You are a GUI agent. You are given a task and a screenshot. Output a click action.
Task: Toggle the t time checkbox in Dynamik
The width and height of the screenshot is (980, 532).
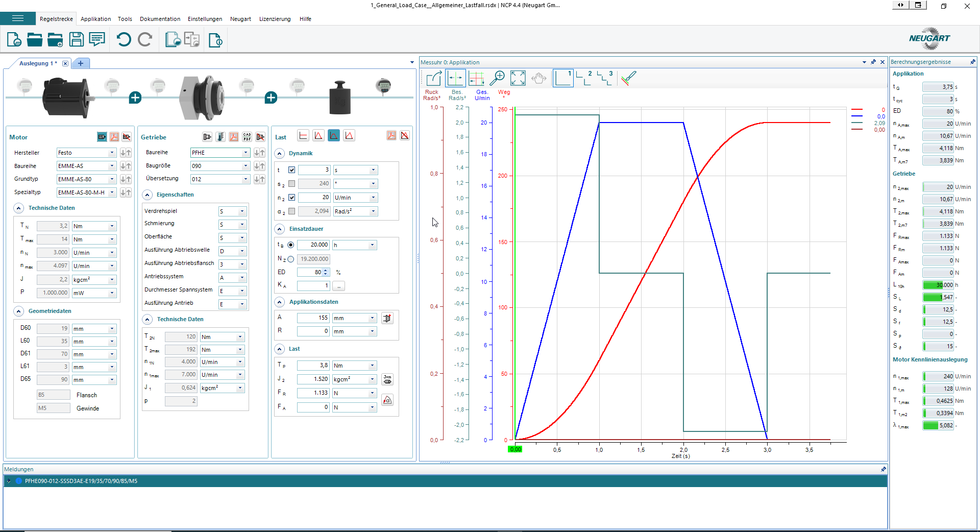291,170
